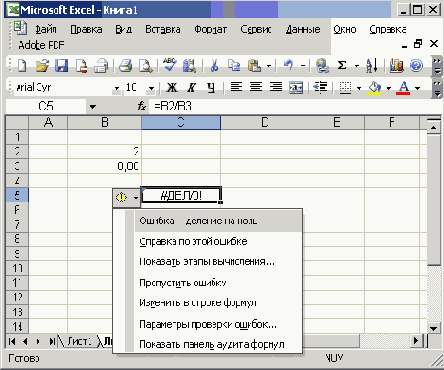Save the workbook with the floppy disk icon
The image size is (444, 370).
tap(62, 66)
